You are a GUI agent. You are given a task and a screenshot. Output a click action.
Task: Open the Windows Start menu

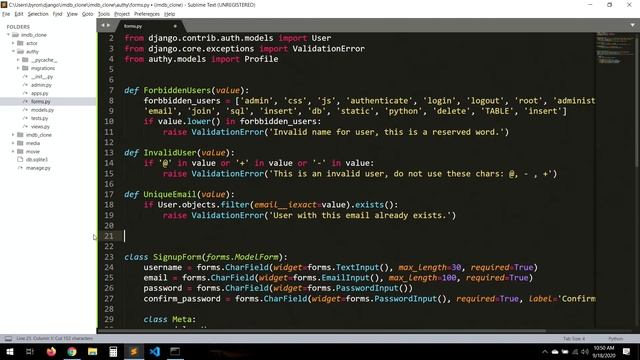(10, 351)
